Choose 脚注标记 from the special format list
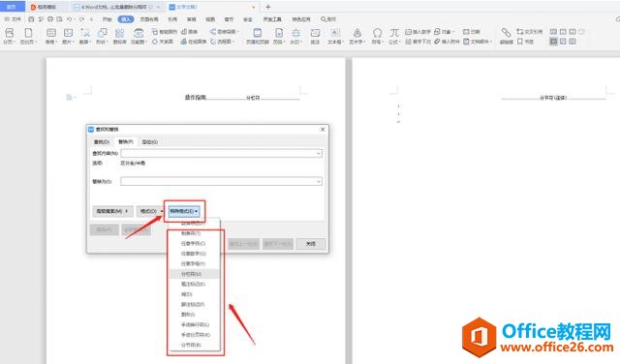620x364 pixels. [x=194, y=304]
